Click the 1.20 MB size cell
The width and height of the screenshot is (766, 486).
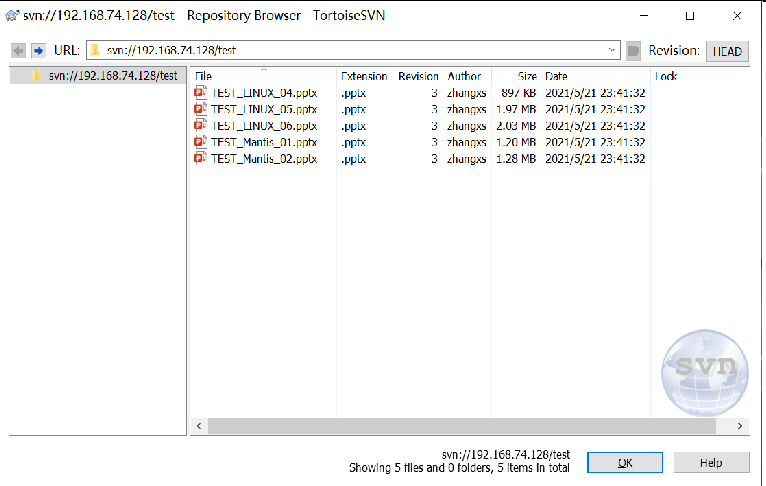[516, 143]
